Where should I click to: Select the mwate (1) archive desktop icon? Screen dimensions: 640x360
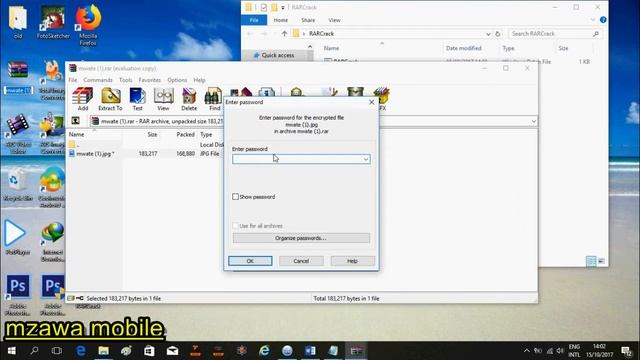18,78
